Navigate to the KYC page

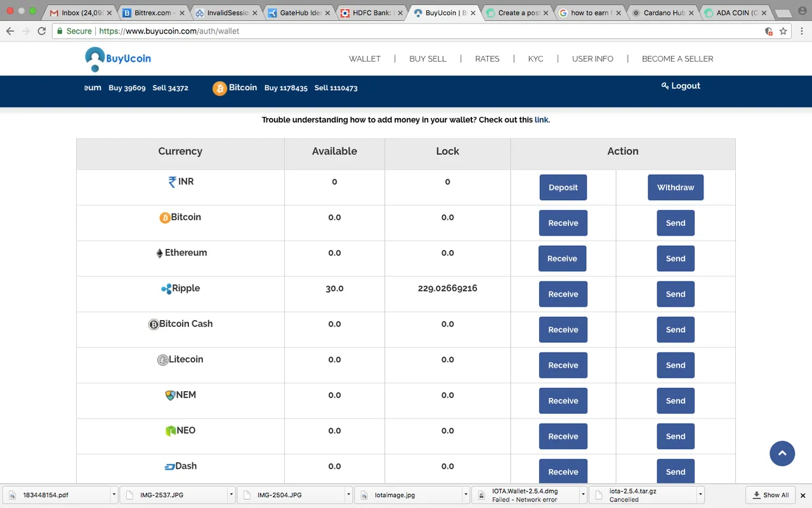click(536, 58)
